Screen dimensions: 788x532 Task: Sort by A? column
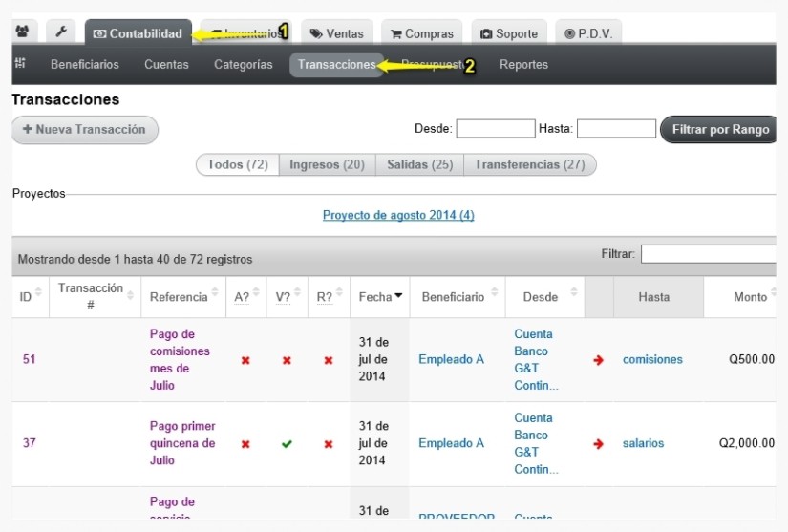click(x=246, y=296)
